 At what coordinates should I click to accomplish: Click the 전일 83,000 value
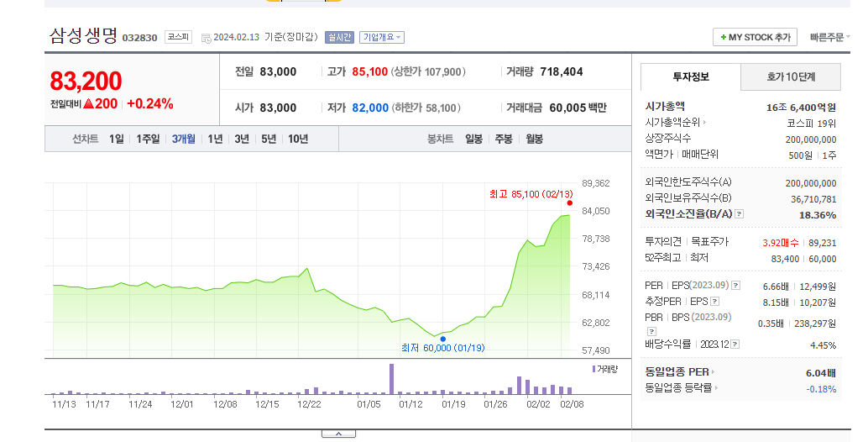(x=278, y=72)
